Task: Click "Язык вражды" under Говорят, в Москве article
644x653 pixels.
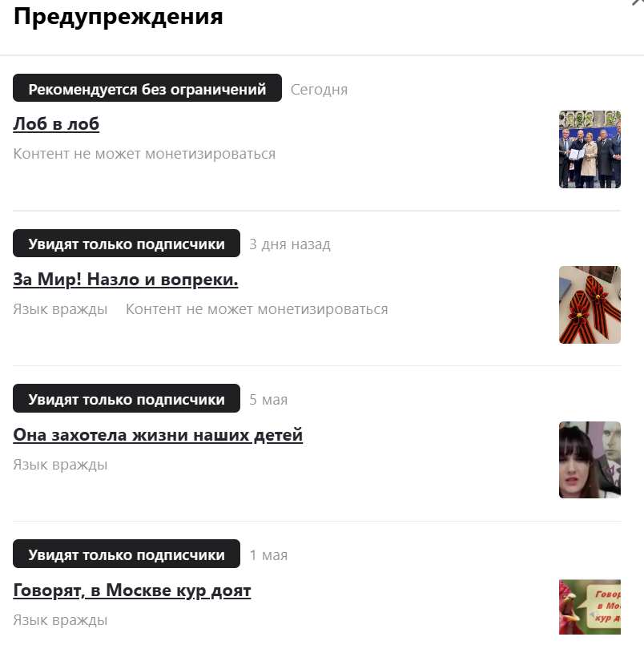Action: (x=60, y=619)
